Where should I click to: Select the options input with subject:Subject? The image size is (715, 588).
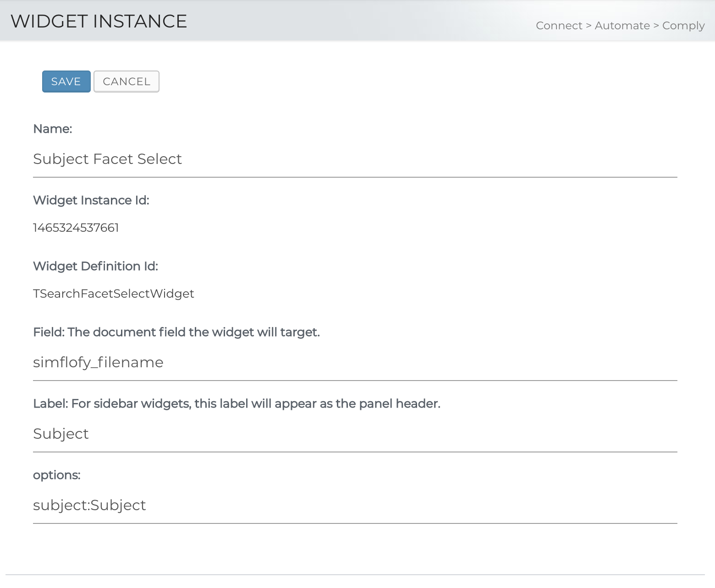pyautogui.click(x=355, y=505)
